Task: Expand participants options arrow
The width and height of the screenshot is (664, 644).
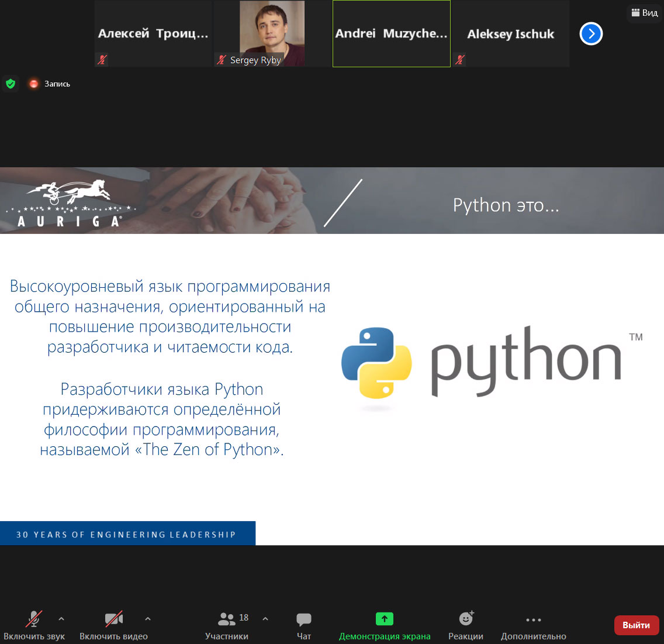Action: pyautogui.click(x=265, y=619)
